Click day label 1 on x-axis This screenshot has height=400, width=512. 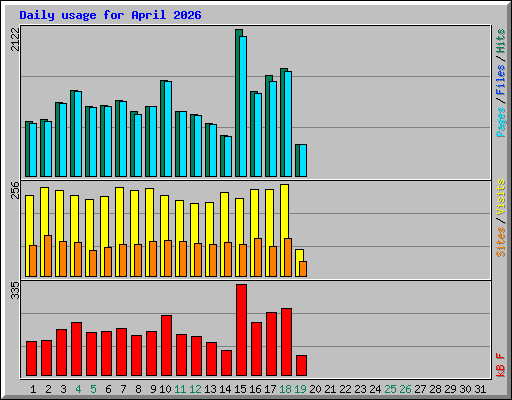(x=33, y=389)
